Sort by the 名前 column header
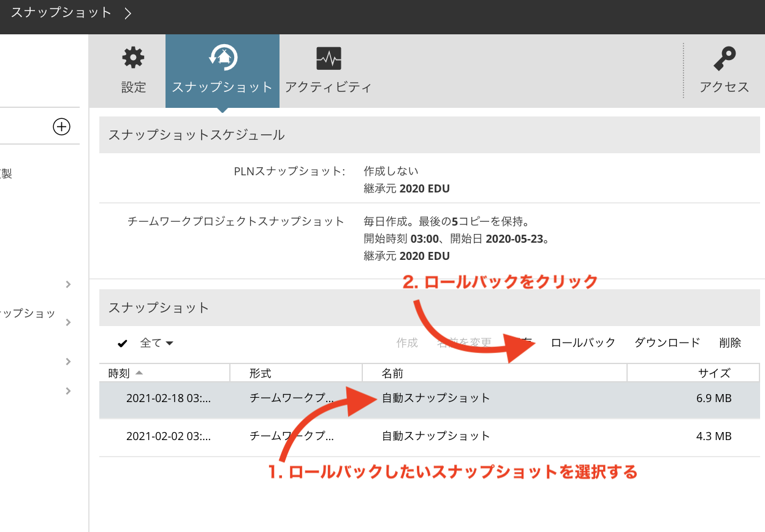The height and width of the screenshot is (532, 765). (x=495, y=373)
